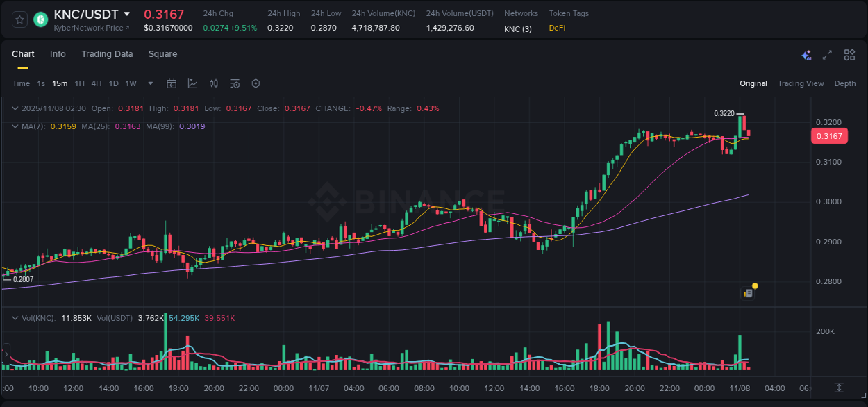Expand the chart to fullscreen
This screenshot has width=868, height=407.
point(827,54)
